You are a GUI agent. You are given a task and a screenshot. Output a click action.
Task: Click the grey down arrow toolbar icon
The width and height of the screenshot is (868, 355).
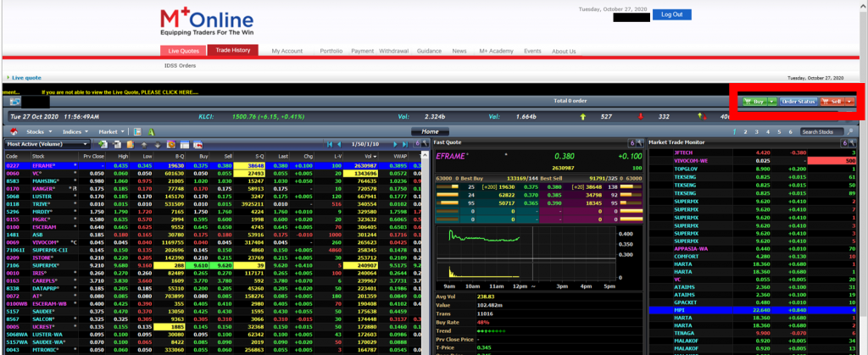(x=157, y=145)
